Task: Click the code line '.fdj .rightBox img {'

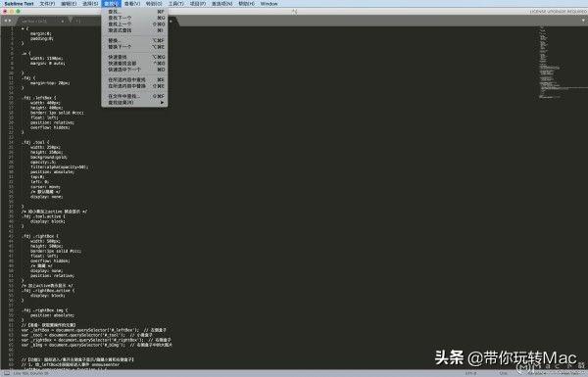Action: (x=45, y=310)
